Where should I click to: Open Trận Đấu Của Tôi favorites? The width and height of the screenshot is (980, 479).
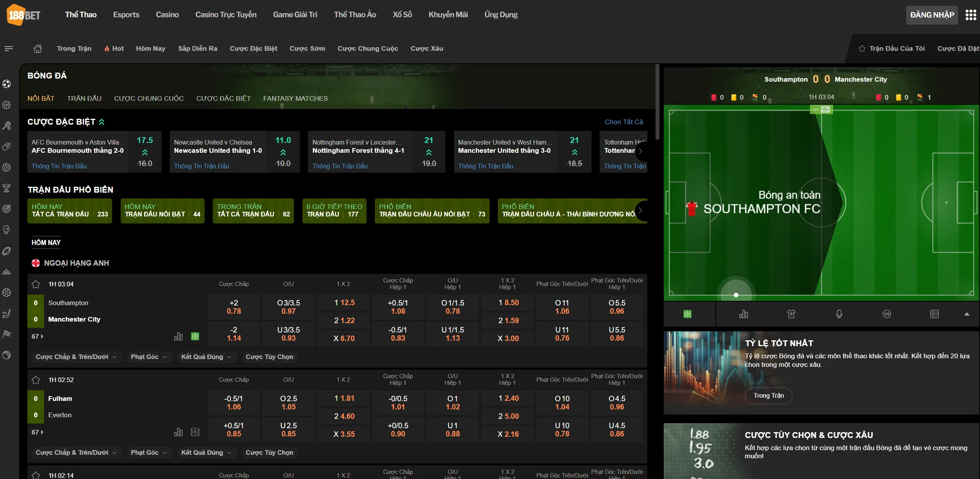[892, 48]
